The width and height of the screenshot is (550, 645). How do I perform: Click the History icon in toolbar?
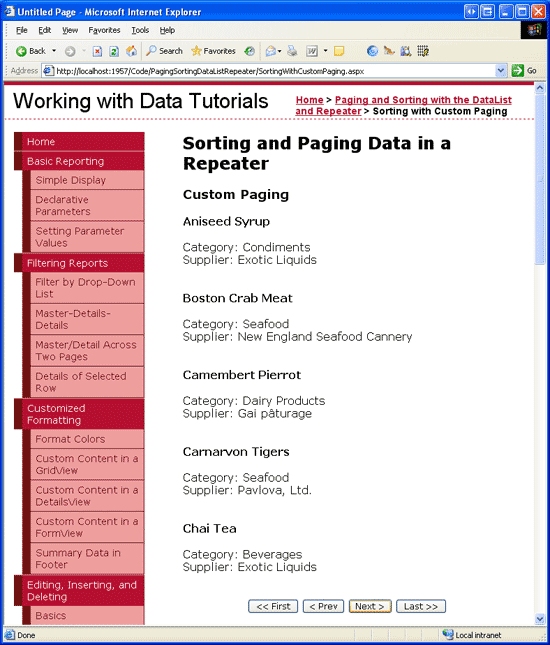(x=249, y=51)
